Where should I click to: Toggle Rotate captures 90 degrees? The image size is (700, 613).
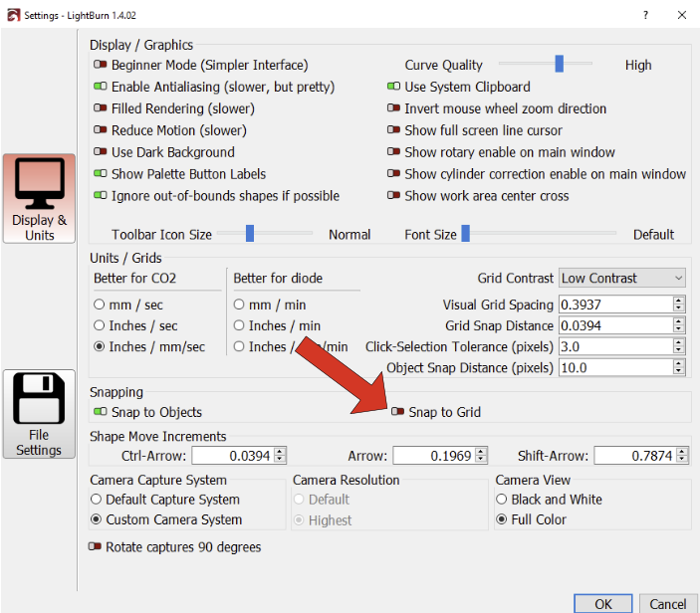point(95,546)
